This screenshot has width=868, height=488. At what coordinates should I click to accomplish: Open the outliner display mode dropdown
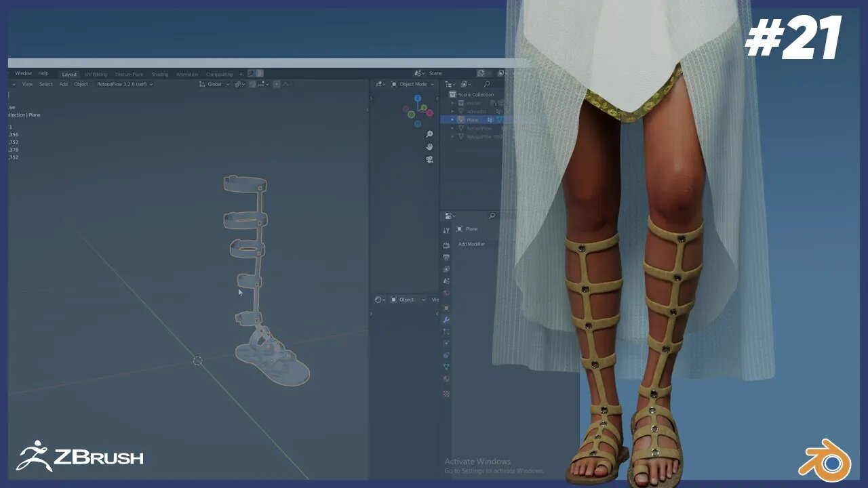[x=467, y=84]
